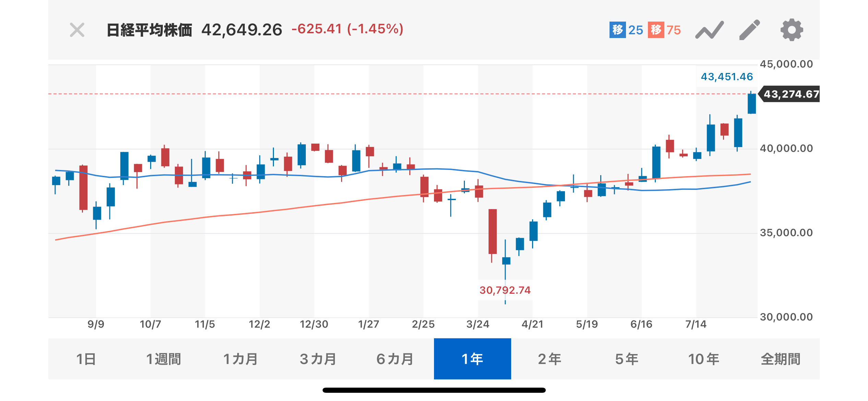This screenshot has width=868, height=401.
Task: Display the 5年 chart period
Action: click(x=627, y=359)
